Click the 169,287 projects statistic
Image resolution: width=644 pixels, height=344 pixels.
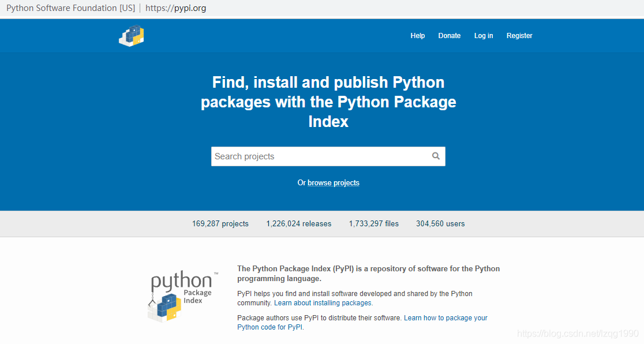coord(220,223)
